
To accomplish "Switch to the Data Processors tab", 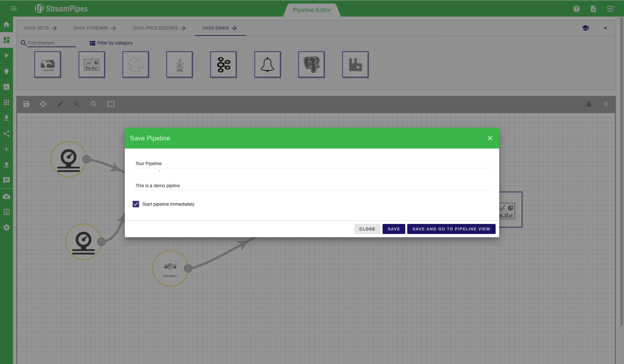I will click(x=159, y=28).
